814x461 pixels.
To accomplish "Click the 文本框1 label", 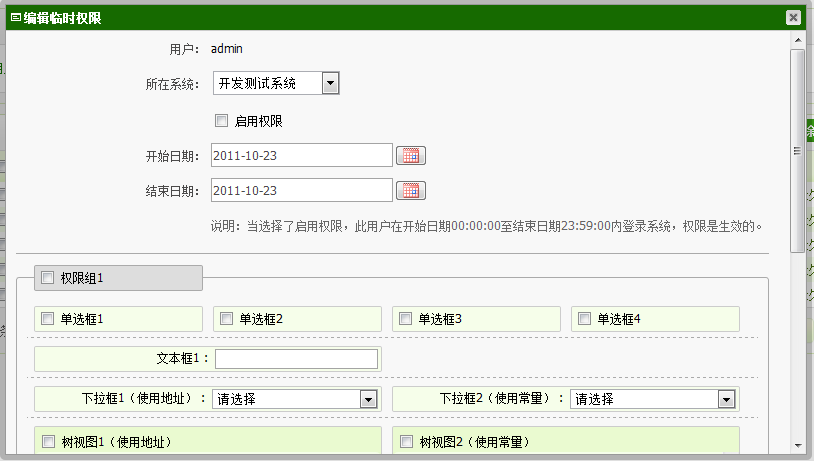I will [x=182, y=358].
